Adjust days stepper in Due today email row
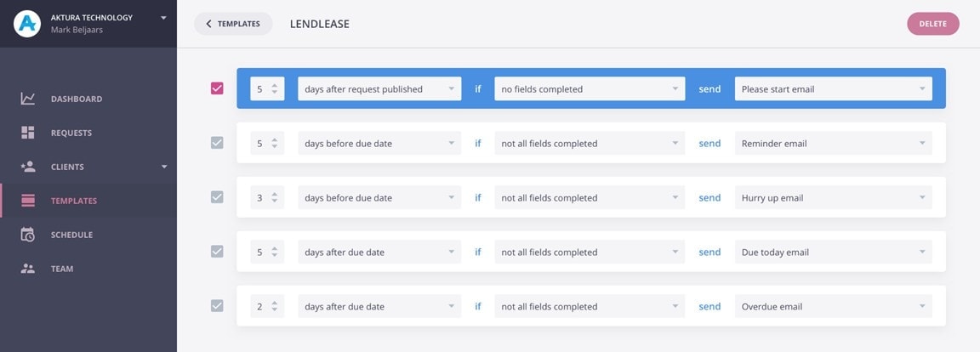Viewport: 980px width, 352px height. point(275,252)
